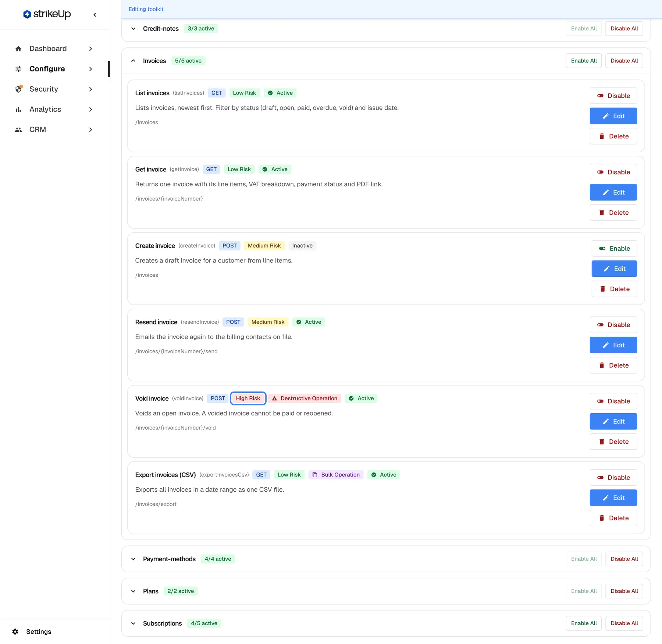662x644 pixels.
Task: Disable the Void invoice tool
Action: (x=613, y=401)
